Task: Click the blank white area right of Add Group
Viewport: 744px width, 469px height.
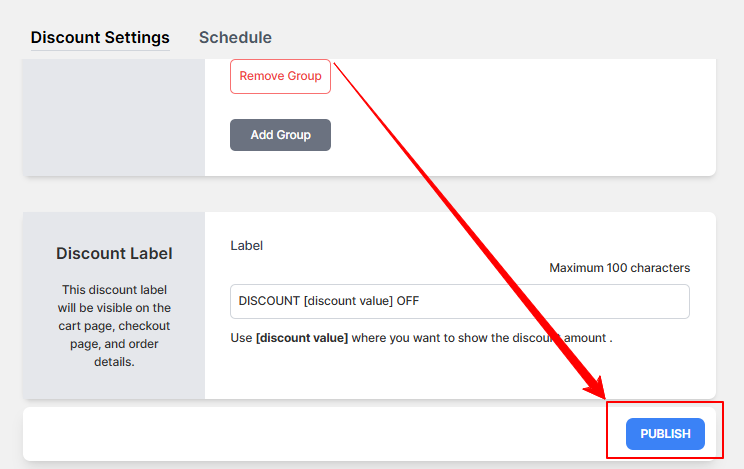Action: pos(522,135)
